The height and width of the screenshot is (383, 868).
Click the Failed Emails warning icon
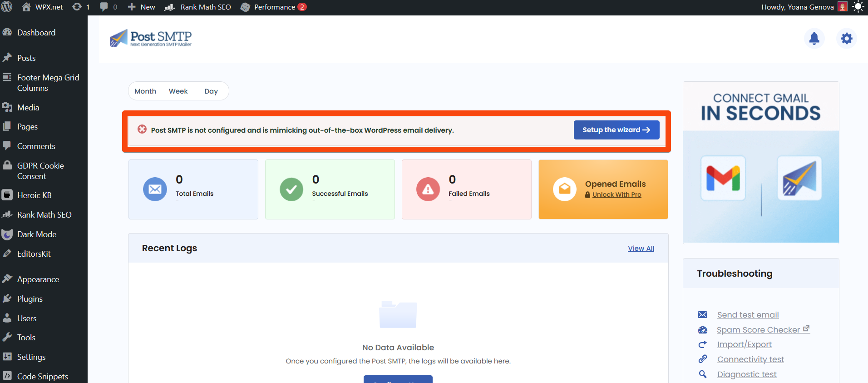click(x=428, y=189)
